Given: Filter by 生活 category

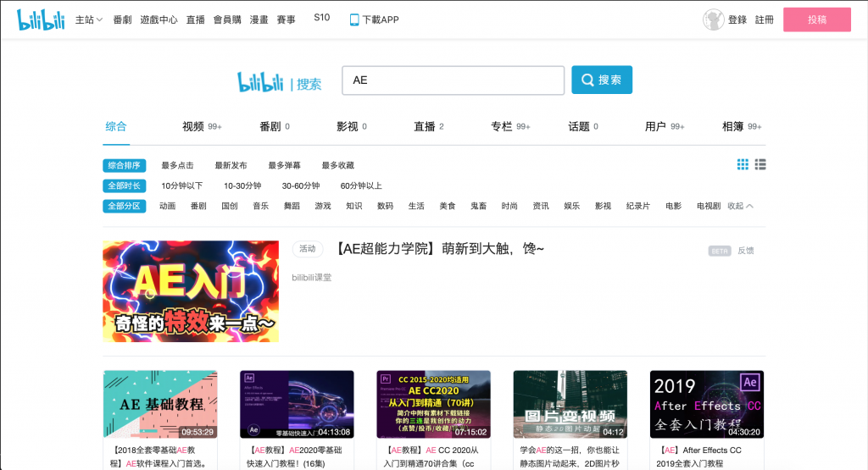Looking at the screenshot, I should 416,207.
